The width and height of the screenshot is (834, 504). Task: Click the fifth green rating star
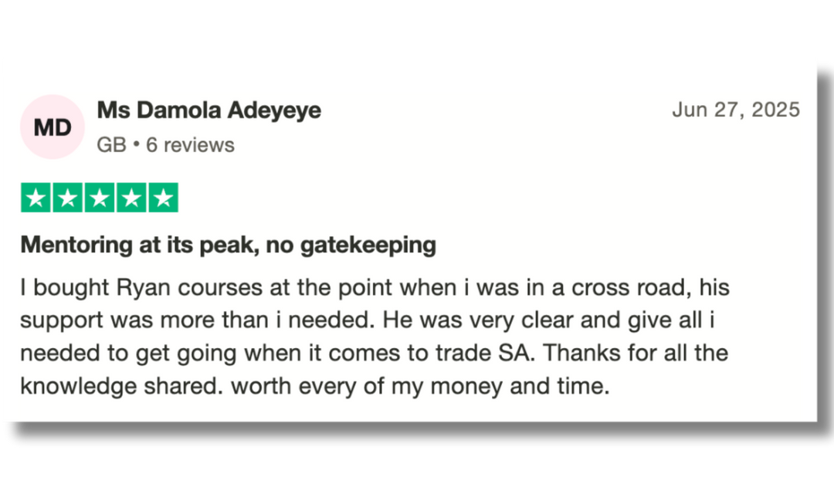coord(163,198)
